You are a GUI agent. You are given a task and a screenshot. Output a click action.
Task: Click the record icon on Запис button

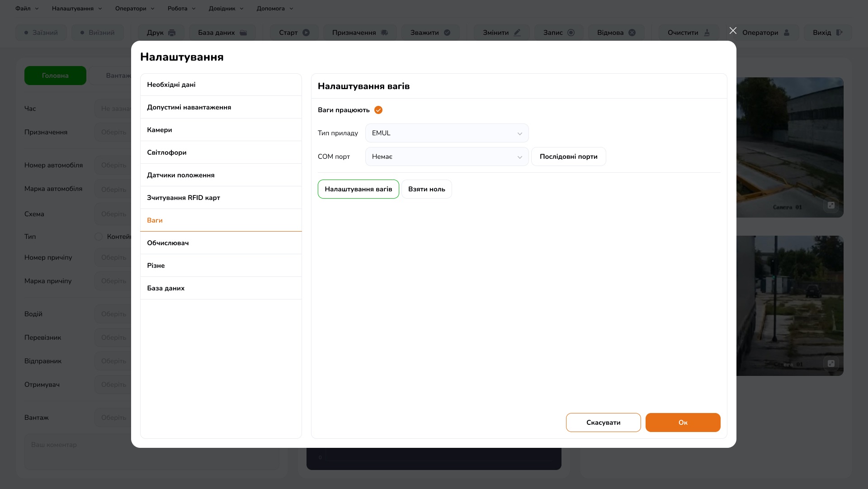pos(571,33)
